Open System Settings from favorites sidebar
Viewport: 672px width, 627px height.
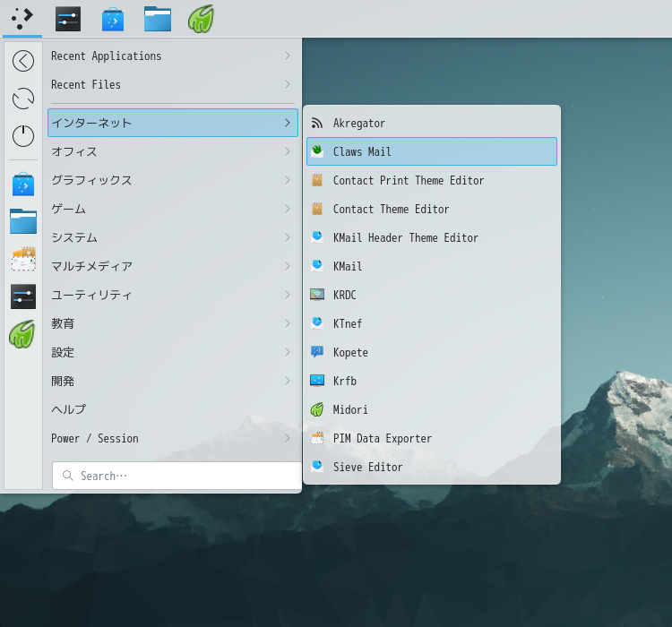click(23, 296)
